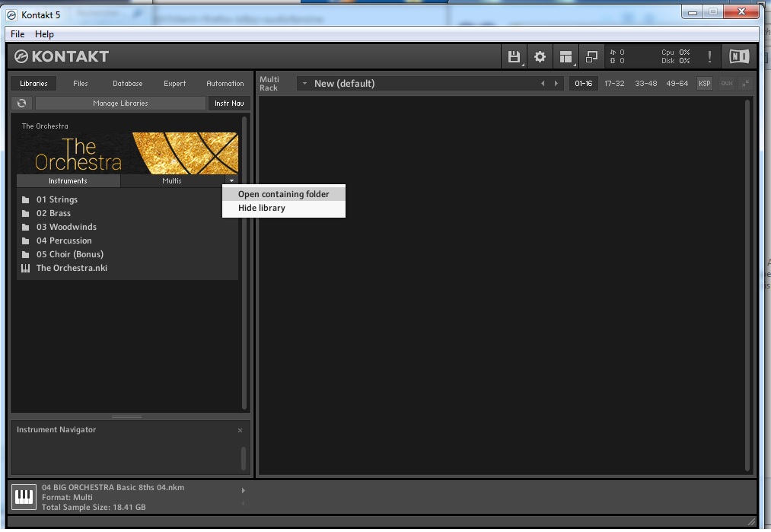Open the save/load files floppy icon
The width and height of the screenshot is (771, 532).
[x=514, y=57]
